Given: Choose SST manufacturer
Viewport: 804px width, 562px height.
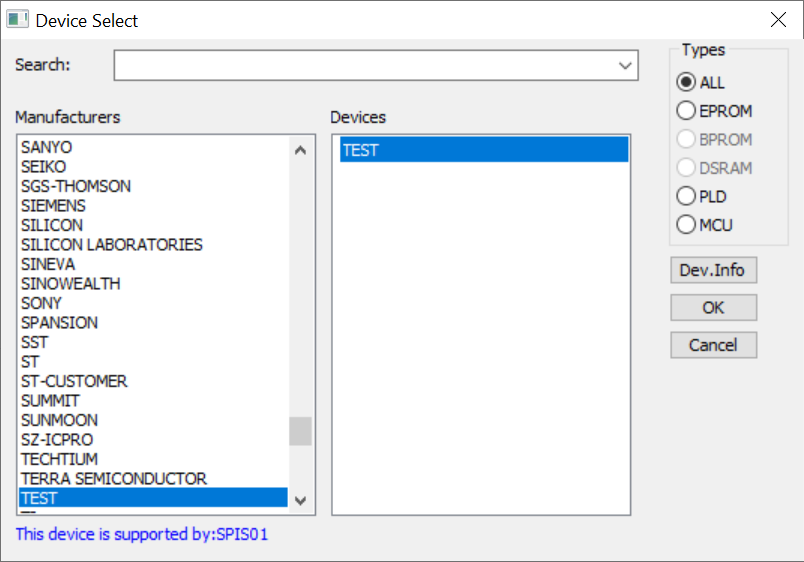Looking at the screenshot, I should [x=153, y=342].
